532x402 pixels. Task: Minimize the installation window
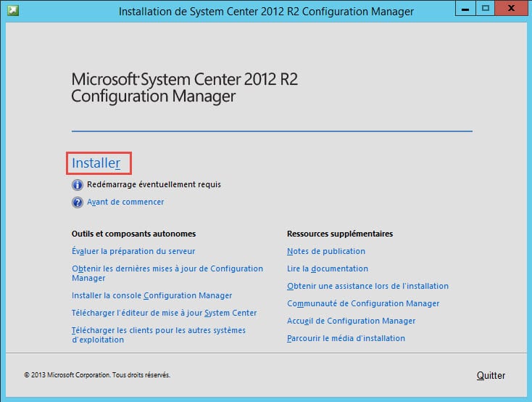click(465, 9)
